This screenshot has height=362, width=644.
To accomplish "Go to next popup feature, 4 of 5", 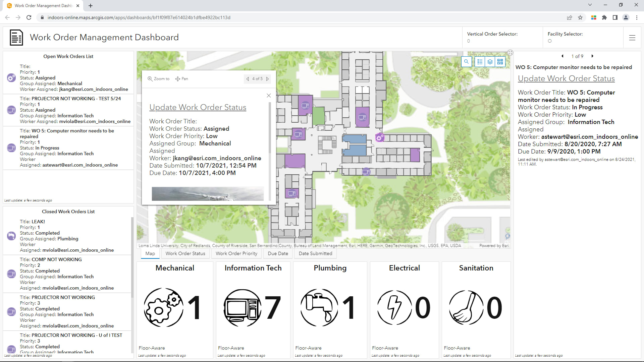I will coord(267,79).
